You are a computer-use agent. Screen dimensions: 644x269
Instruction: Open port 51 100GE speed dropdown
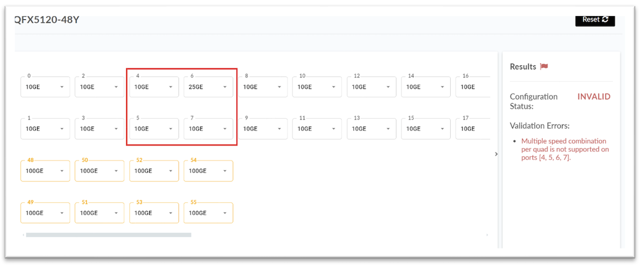[x=100, y=213]
